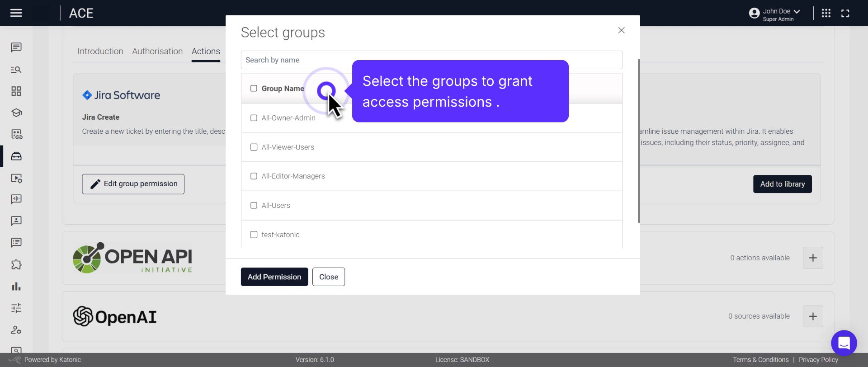Click the Add Permission button

coord(274,277)
